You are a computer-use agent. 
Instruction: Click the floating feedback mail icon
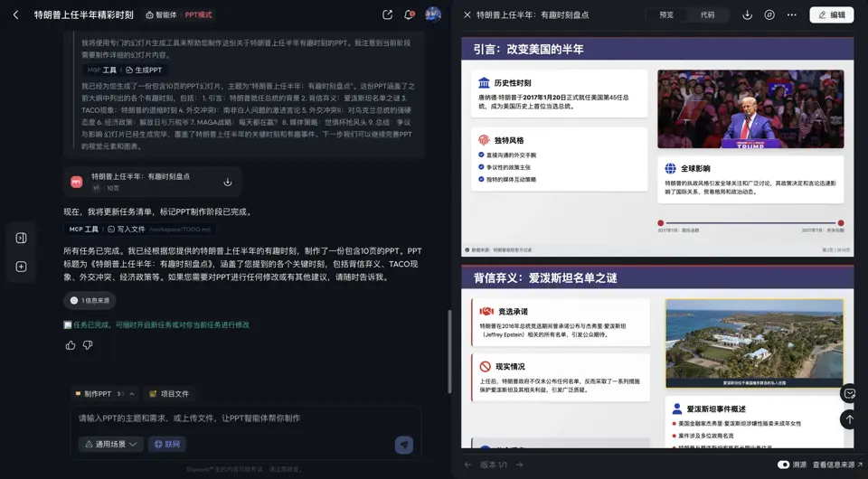click(849, 394)
